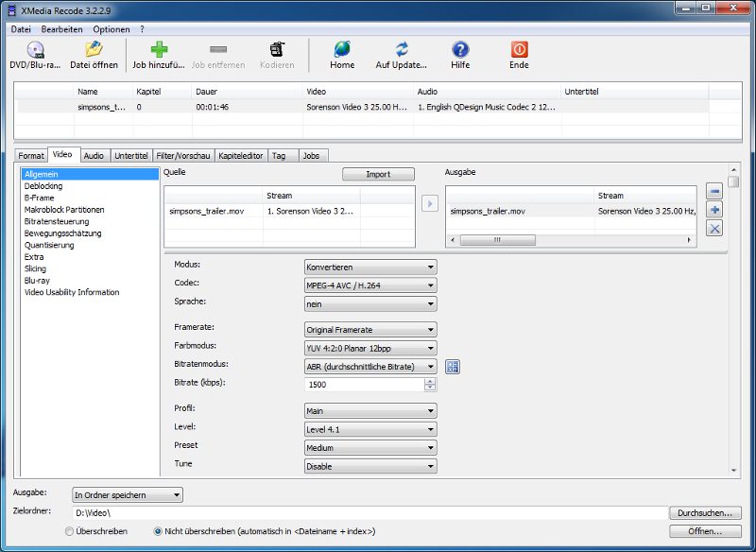
Task: Remove output stream with the minus button
Action: [715, 191]
